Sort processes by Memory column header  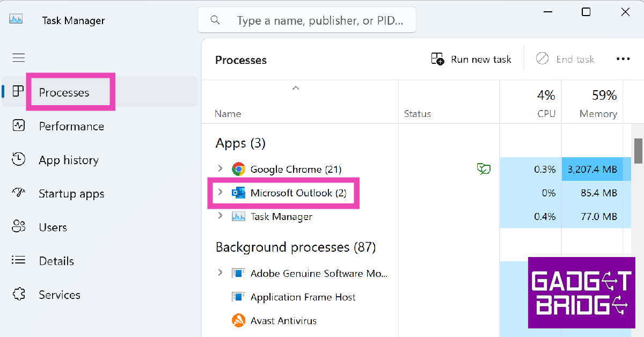[597, 114]
